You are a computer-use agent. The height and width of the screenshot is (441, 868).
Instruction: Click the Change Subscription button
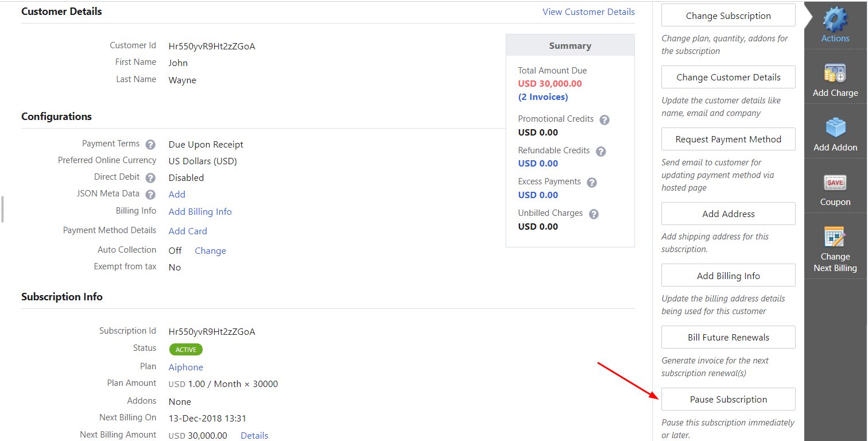728,16
